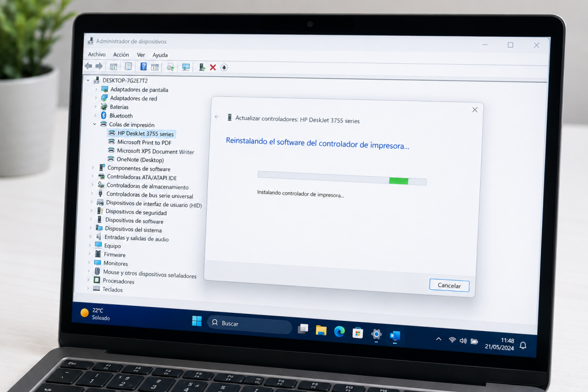
Task: Expand Controladoras de almacenamiento
Action: (x=92, y=185)
